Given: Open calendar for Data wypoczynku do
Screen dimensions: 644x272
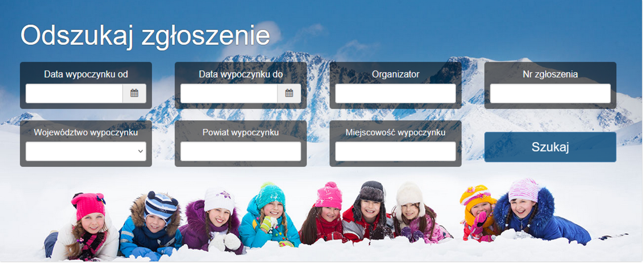Looking at the screenshot, I should (x=289, y=93).
